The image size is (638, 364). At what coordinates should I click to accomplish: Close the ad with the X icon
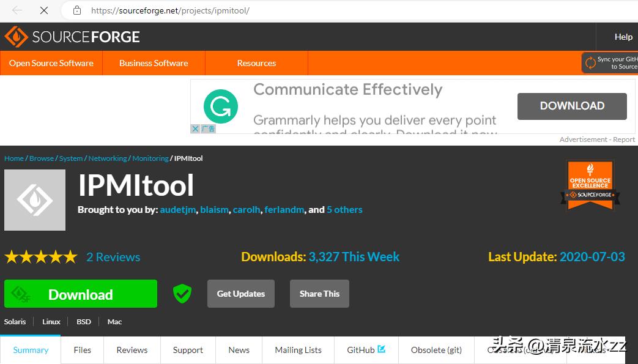(x=195, y=129)
